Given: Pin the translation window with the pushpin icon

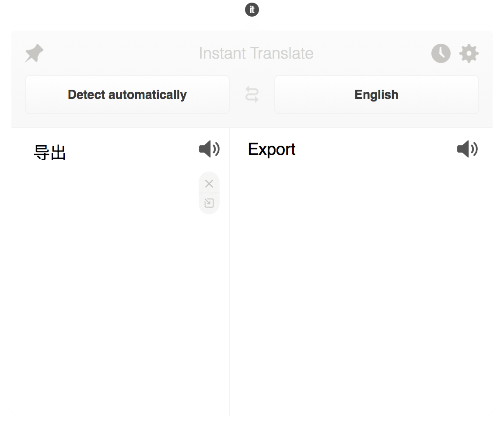Looking at the screenshot, I should [35, 53].
